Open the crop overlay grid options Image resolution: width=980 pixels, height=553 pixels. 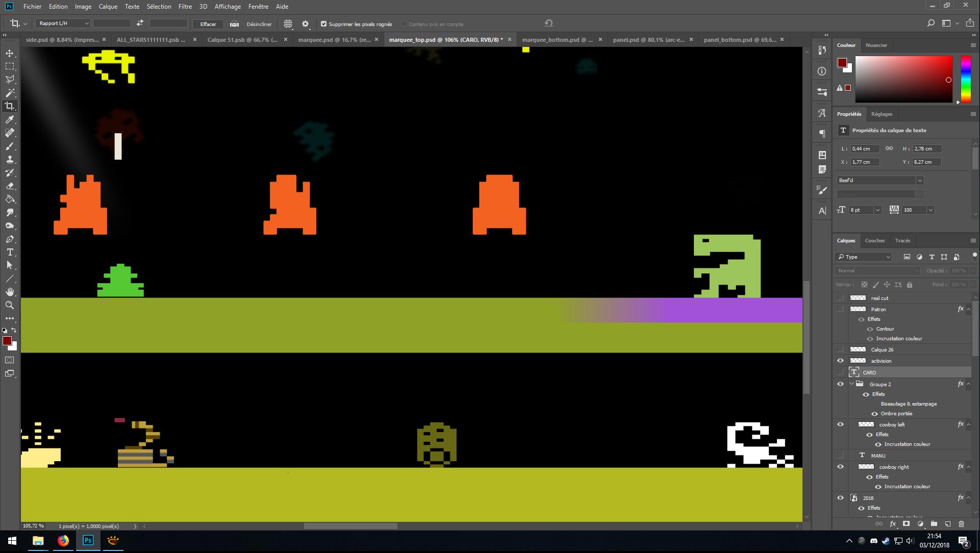(x=288, y=24)
